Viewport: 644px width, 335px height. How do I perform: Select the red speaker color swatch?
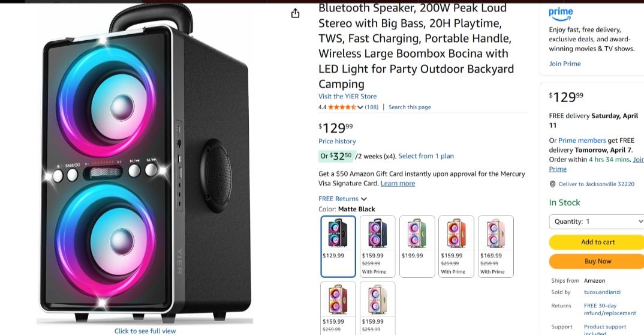point(338,307)
